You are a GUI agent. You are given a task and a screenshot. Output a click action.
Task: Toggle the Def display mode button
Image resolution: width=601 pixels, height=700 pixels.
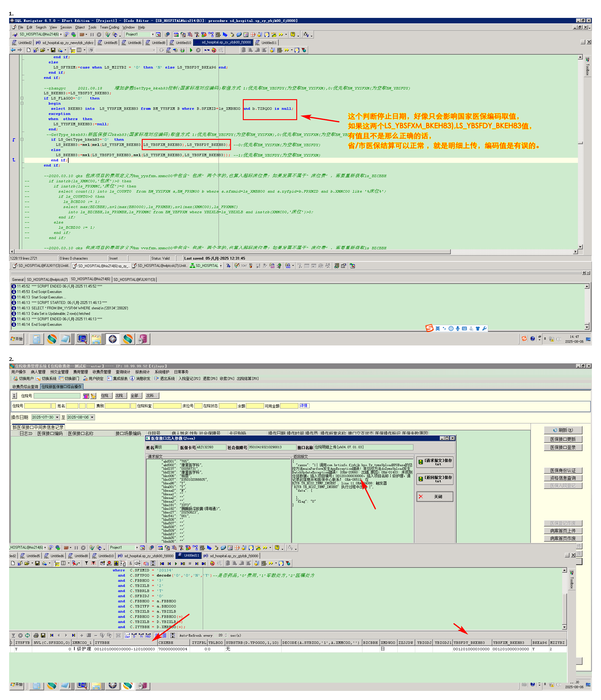click(x=127, y=635)
